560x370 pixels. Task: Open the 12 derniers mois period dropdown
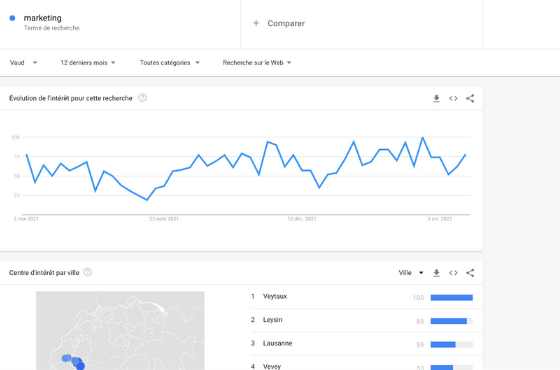coord(88,62)
